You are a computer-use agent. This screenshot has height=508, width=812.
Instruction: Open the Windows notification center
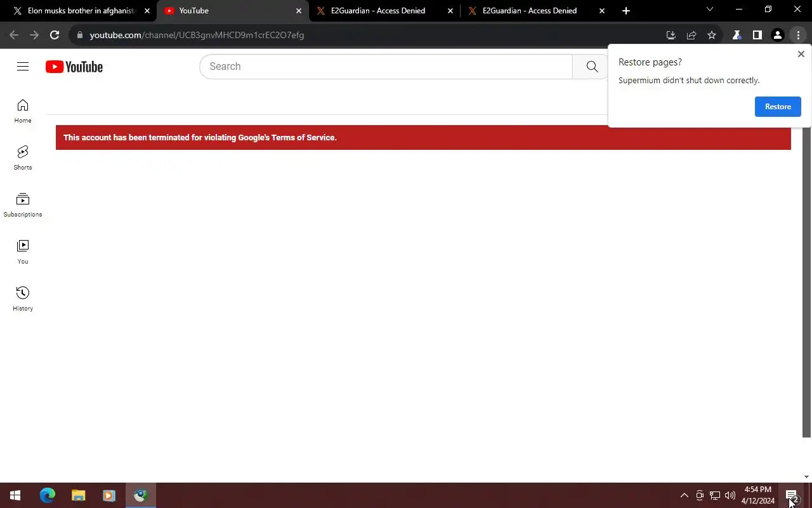[x=792, y=495]
